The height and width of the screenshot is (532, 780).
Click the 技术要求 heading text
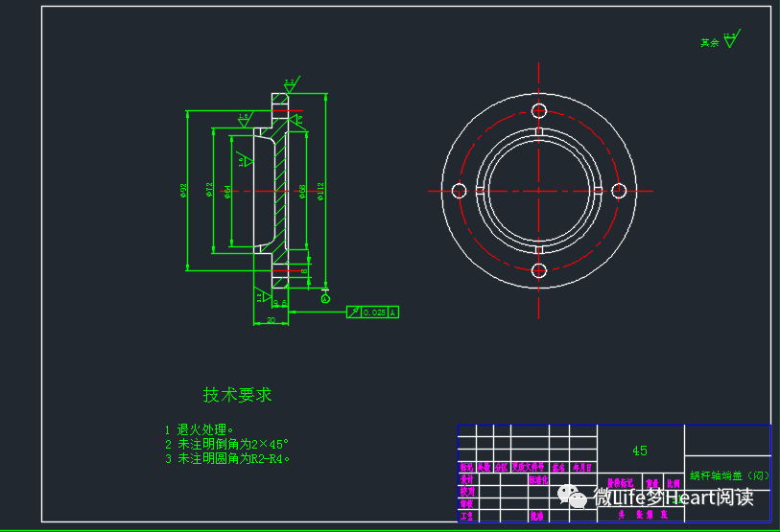[x=237, y=395]
